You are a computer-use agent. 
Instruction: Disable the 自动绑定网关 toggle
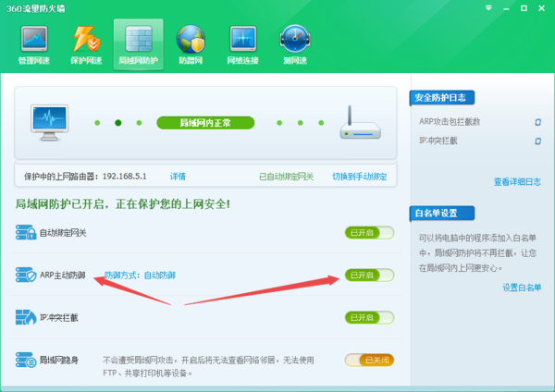(x=369, y=233)
